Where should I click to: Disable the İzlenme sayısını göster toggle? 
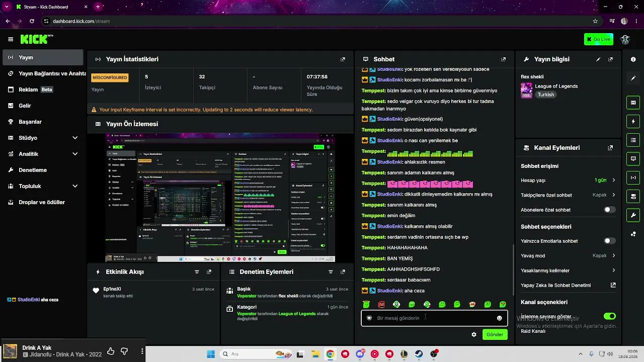coord(609,316)
